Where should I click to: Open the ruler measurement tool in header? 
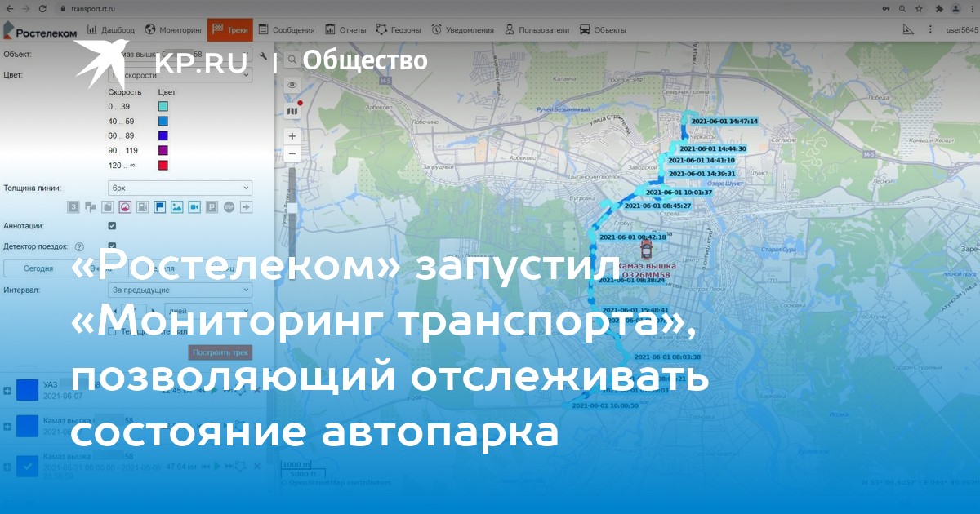pyautogui.click(x=909, y=30)
